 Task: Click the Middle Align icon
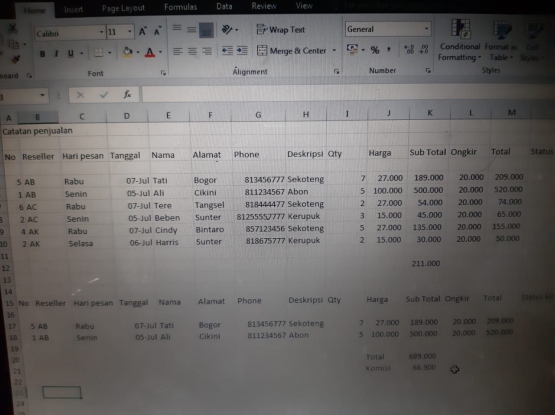[x=191, y=29]
